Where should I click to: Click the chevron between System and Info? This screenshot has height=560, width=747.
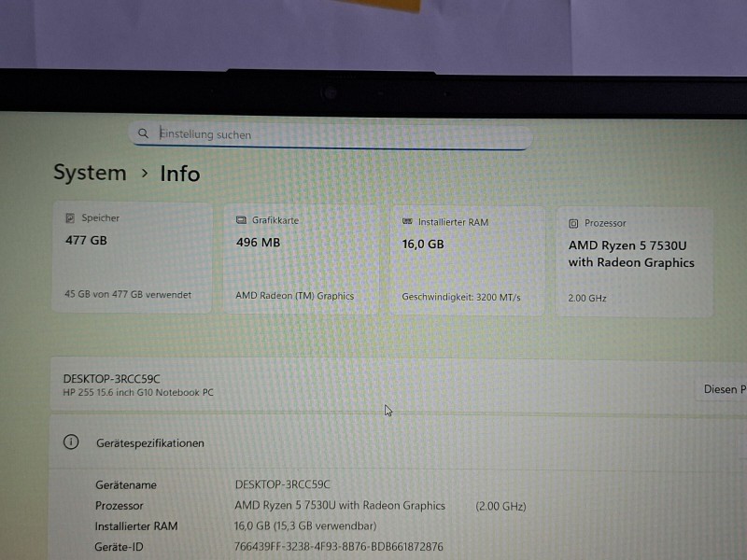point(144,174)
